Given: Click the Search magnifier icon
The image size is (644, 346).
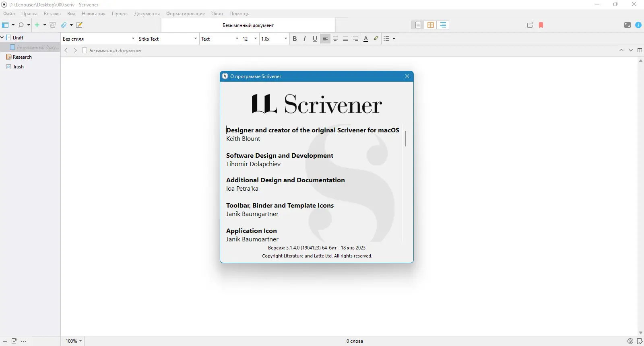Looking at the screenshot, I should pyautogui.click(x=21, y=25).
